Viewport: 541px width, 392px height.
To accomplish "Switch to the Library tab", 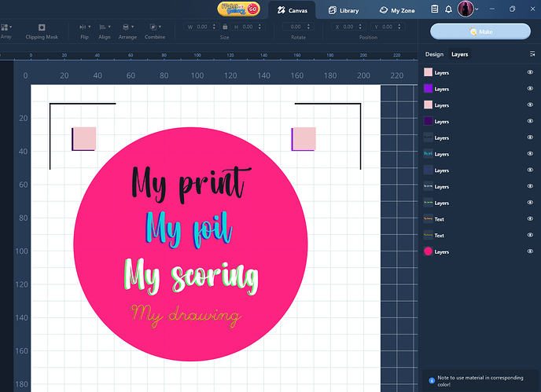I will coord(344,10).
